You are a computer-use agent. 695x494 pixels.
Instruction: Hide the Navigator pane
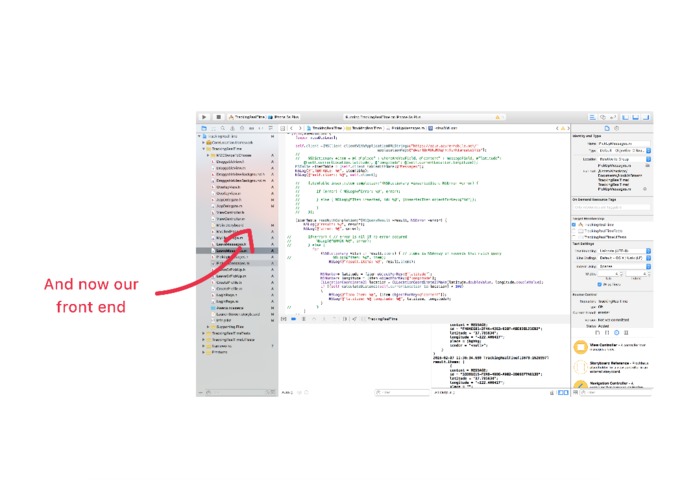tap(625, 117)
